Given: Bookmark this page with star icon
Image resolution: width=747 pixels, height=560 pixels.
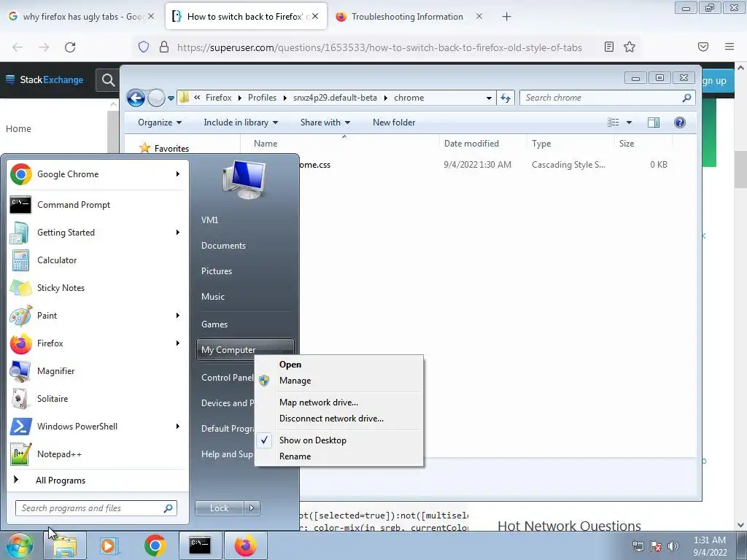Looking at the screenshot, I should 630,47.
